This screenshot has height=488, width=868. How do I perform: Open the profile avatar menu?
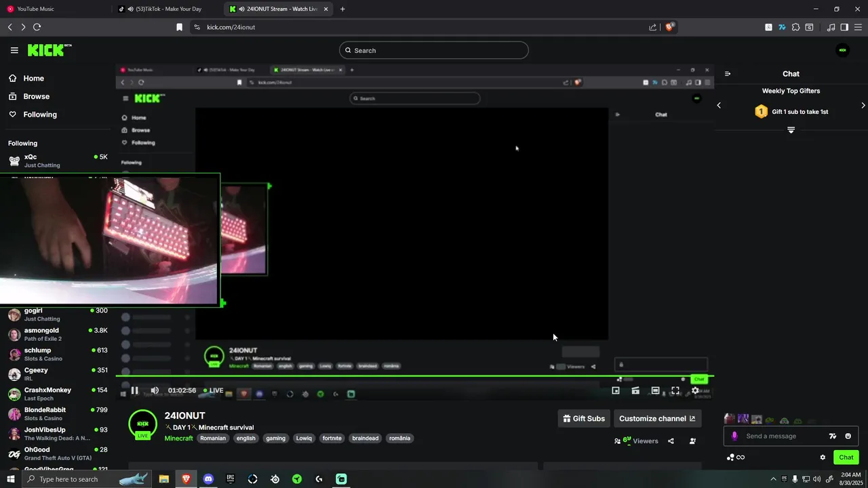coord(843,50)
